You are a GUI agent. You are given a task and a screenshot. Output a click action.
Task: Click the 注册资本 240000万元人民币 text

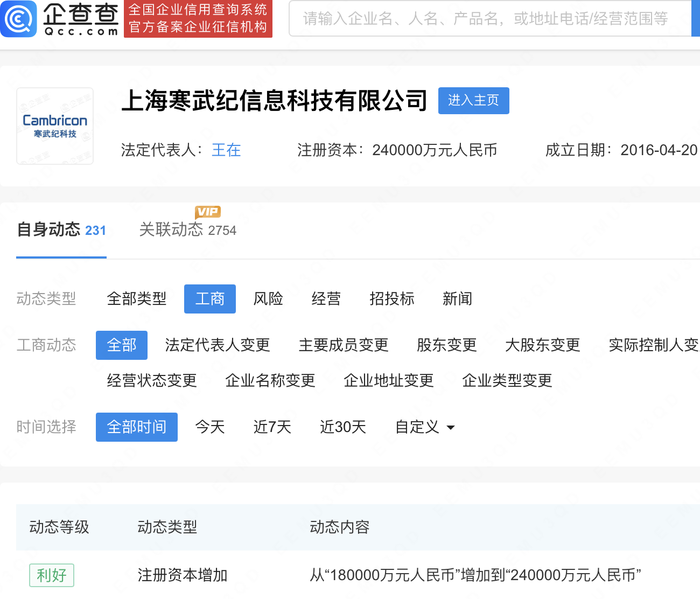point(397,150)
